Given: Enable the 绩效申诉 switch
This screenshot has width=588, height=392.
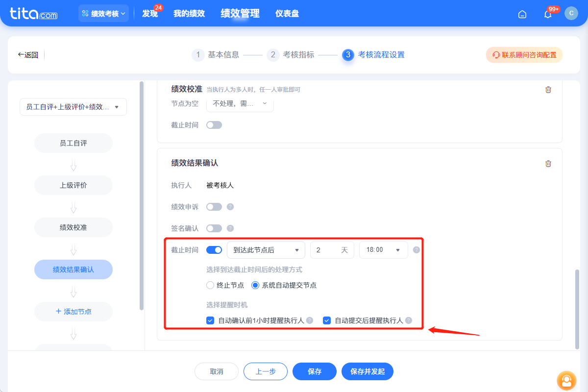Looking at the screenshot, I should pyautogui.click(x=214, y=206).
